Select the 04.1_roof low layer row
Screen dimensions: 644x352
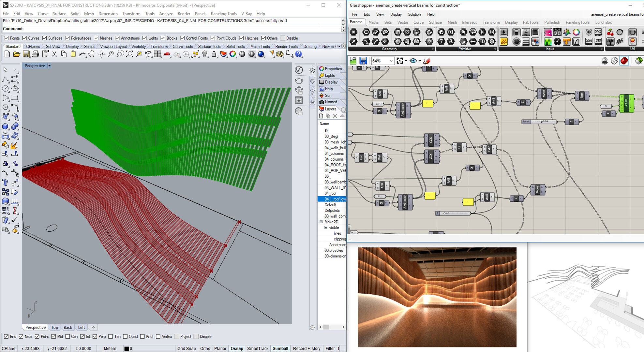point(332,199)
